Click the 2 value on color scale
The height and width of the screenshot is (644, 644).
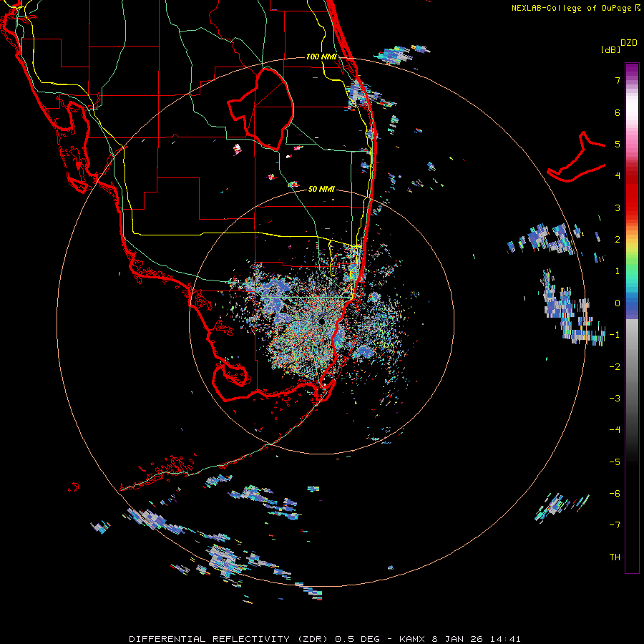pos(618,240)
